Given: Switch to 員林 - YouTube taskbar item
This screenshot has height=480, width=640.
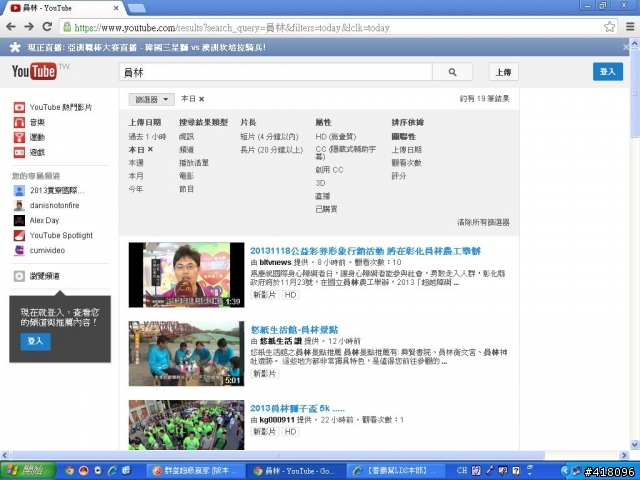Looking at the screenshot, I should (296, 471).
